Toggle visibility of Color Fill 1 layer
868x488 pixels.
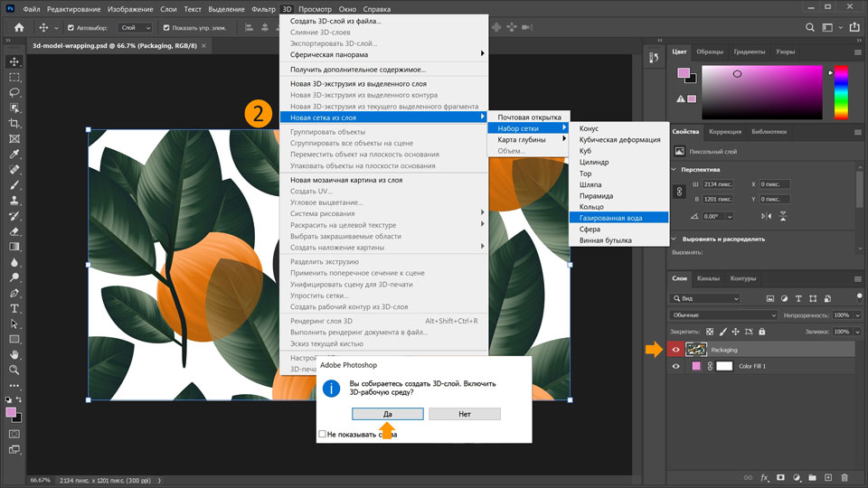[675, 366]
